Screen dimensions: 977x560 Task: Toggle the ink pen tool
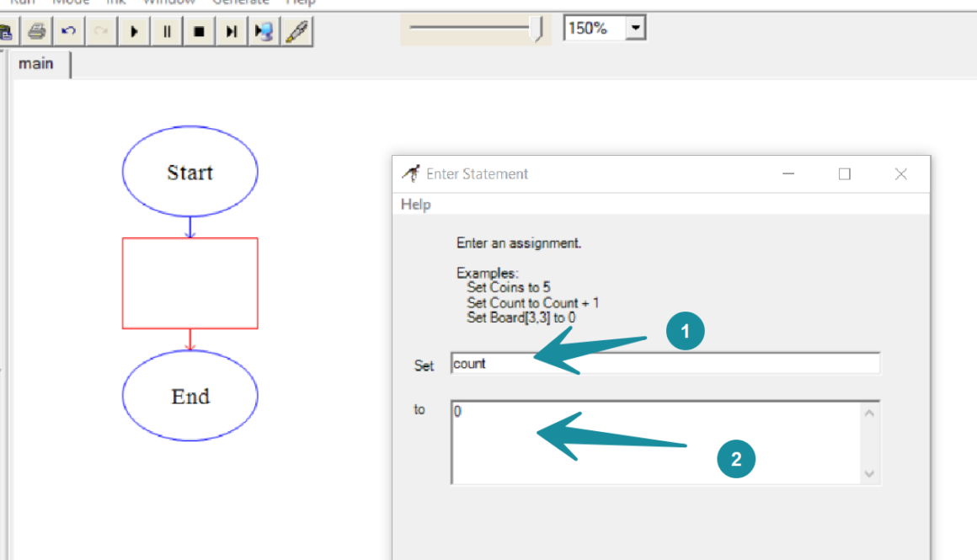point(296,31)
